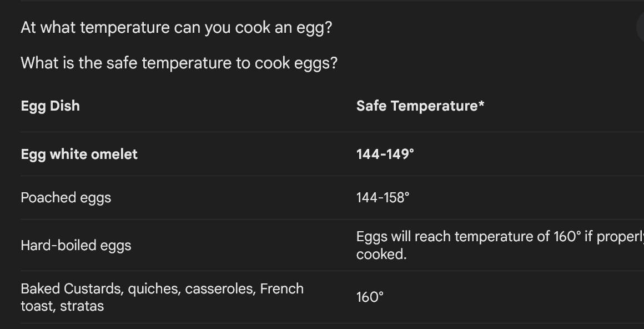This screenshot has height=329, width=644.
Task: Click the asterisk after "Safe Temperature"
Action: click(x=481, y=103)
